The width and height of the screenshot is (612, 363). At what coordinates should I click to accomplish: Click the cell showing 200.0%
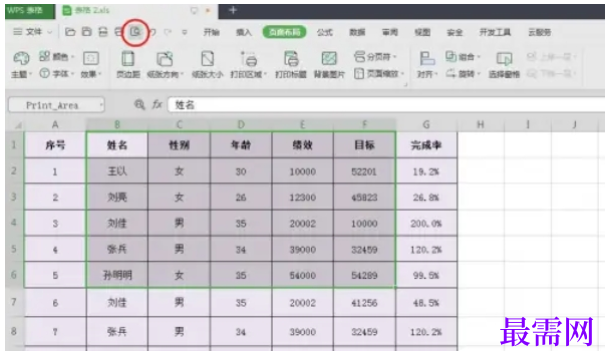tap(426, 223)
